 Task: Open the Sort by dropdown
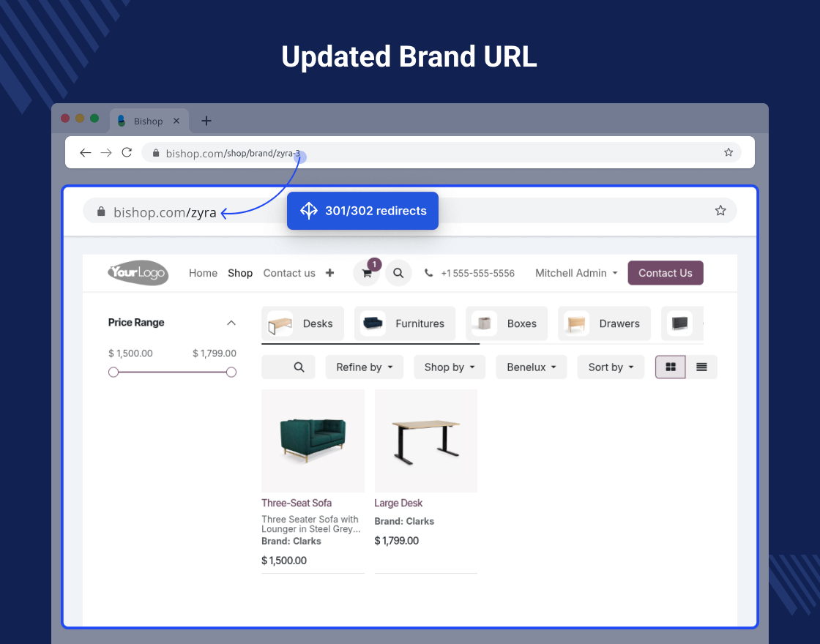[611, 367]
